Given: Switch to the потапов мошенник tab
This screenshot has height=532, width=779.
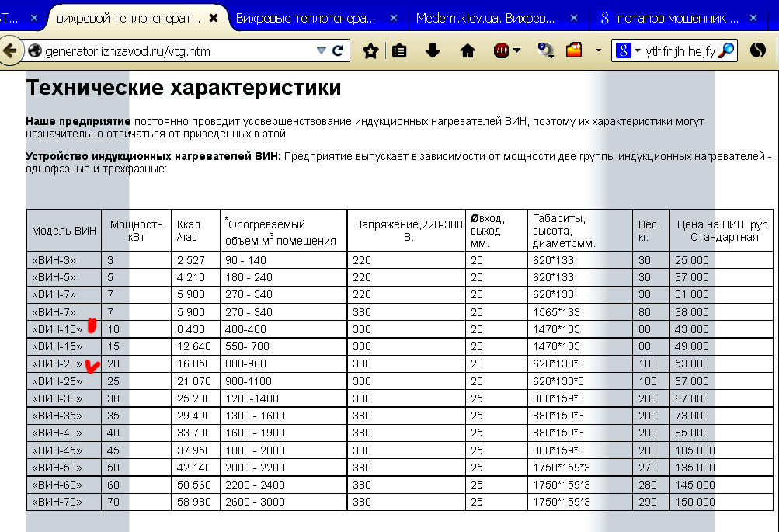Looking at the screenshot, I should tap(677, 19).
